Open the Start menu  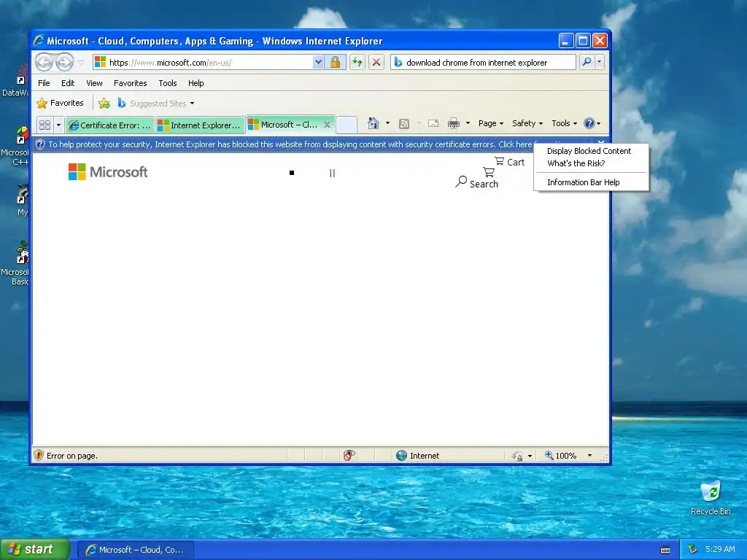[34, 549]
